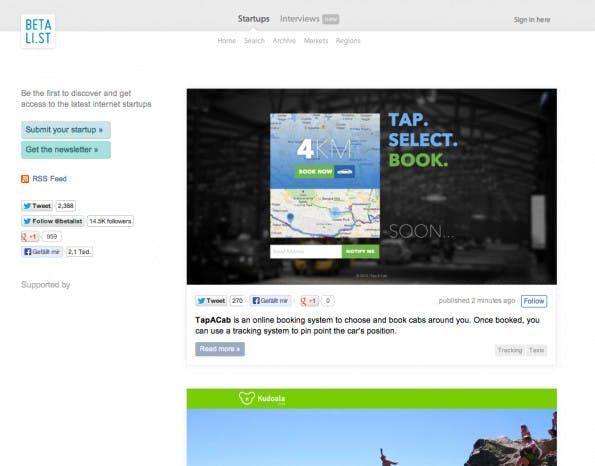Select the Taxis tag
Screen dimensions: 595x466
pos(537,350)
